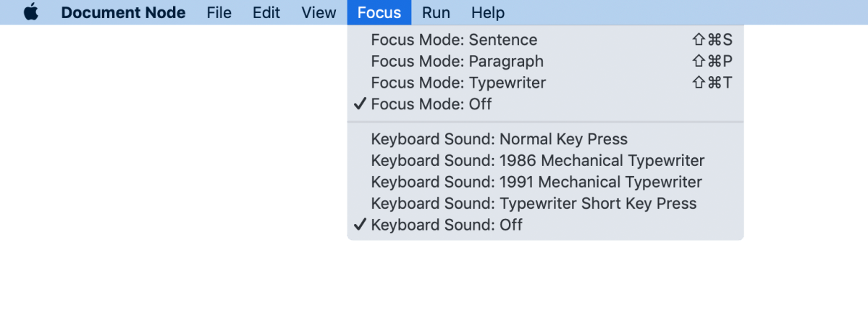This screenshot has width=868, height=316.
Task: Open the View menu
Action: 319,12
